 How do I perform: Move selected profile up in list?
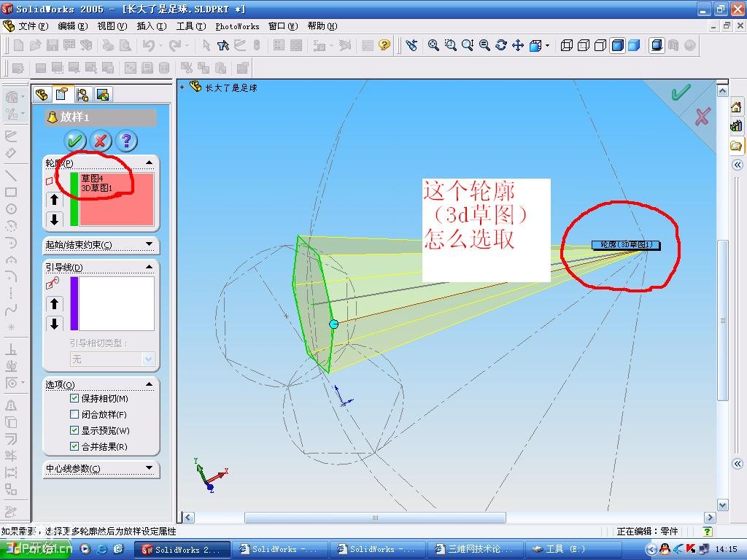tap(54, 200)
